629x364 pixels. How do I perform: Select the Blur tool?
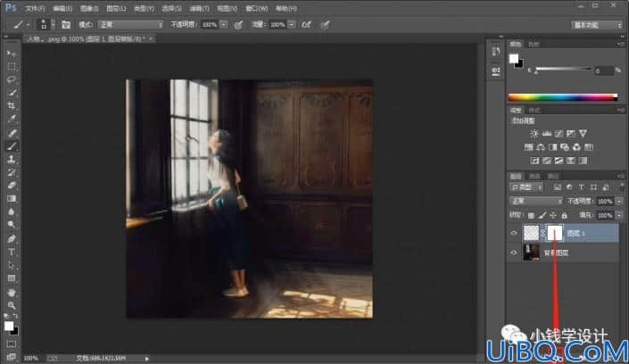point(12,211)
